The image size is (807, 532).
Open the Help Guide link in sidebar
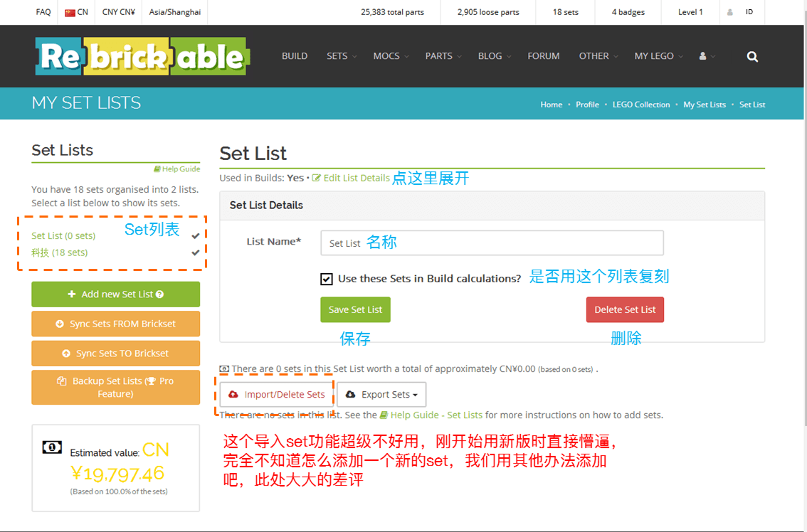click(x=181, y=169)
